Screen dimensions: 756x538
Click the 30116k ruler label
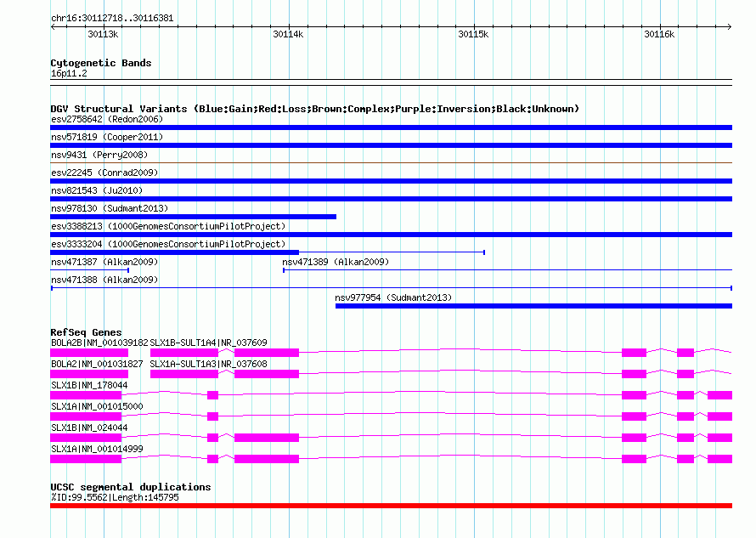[x=659, y=34]
